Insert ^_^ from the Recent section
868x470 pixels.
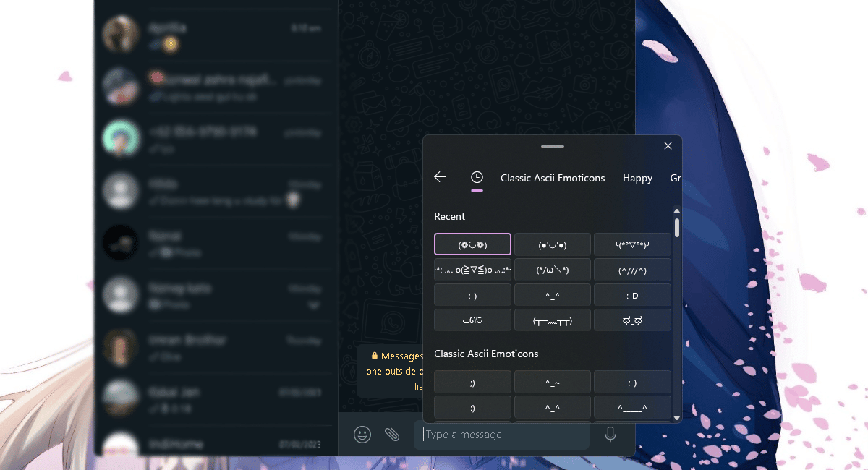(x=553, y=295)
